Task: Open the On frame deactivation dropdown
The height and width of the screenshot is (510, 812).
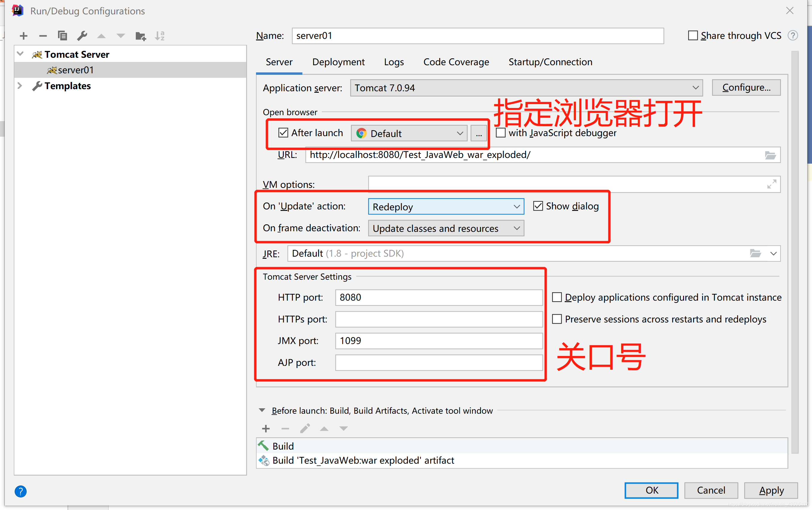Action: click(x=446, y=228)
